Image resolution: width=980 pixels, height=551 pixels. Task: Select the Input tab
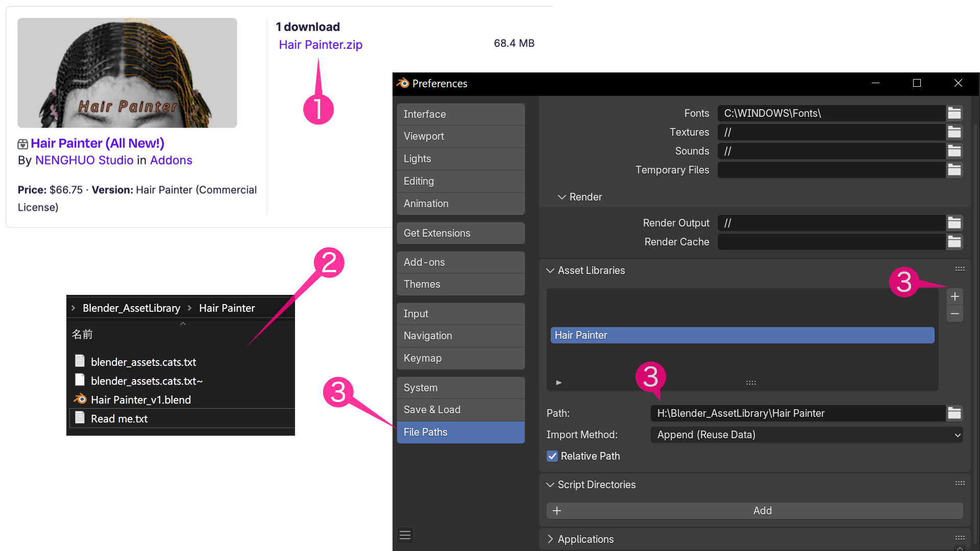click(x=461, y=314)
